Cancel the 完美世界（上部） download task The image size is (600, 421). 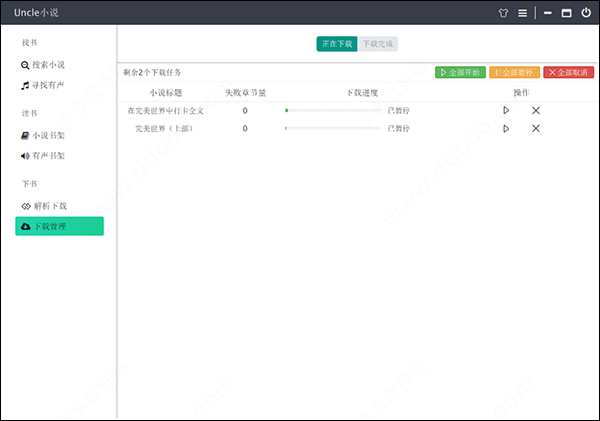536,128
